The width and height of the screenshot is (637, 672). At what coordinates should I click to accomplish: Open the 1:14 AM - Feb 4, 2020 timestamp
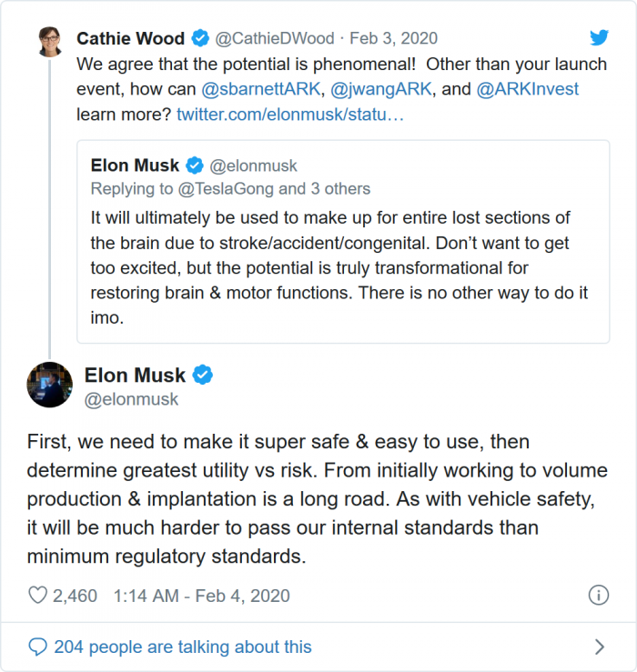click(x=201, y=596)
